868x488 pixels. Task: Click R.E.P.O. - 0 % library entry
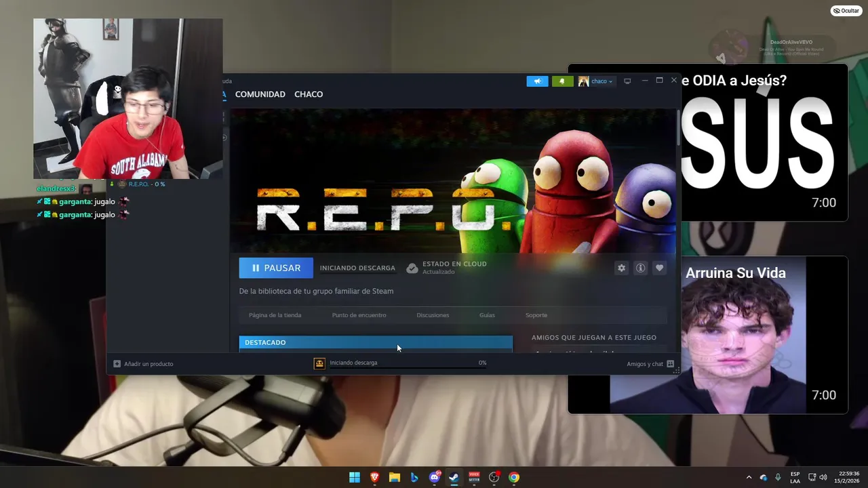point(141,184)
